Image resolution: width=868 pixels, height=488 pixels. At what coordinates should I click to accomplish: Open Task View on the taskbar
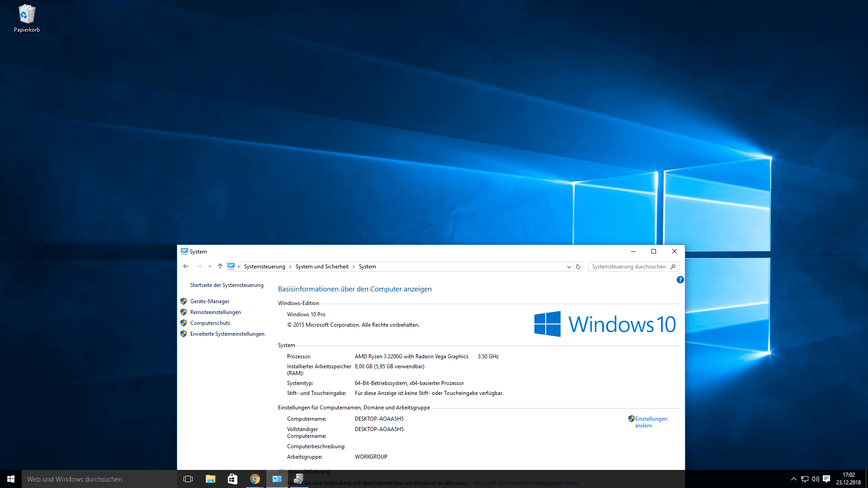coord(188,479)
